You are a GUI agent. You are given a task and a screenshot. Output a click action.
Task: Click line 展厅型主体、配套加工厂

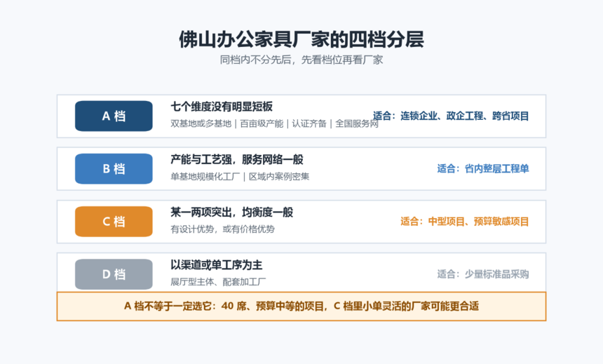pyautogui.click(x=218, y=282)
